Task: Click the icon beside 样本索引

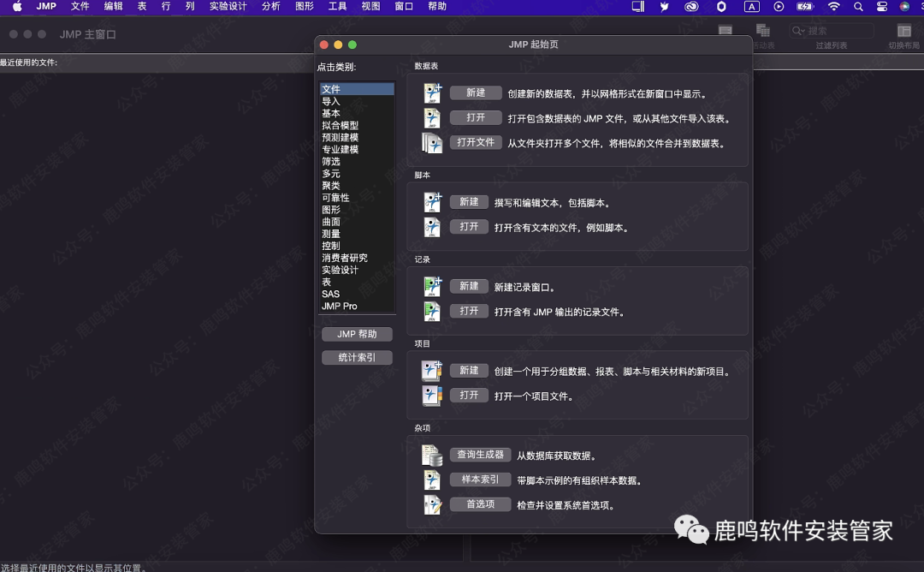Action: (x=433, y=480)
